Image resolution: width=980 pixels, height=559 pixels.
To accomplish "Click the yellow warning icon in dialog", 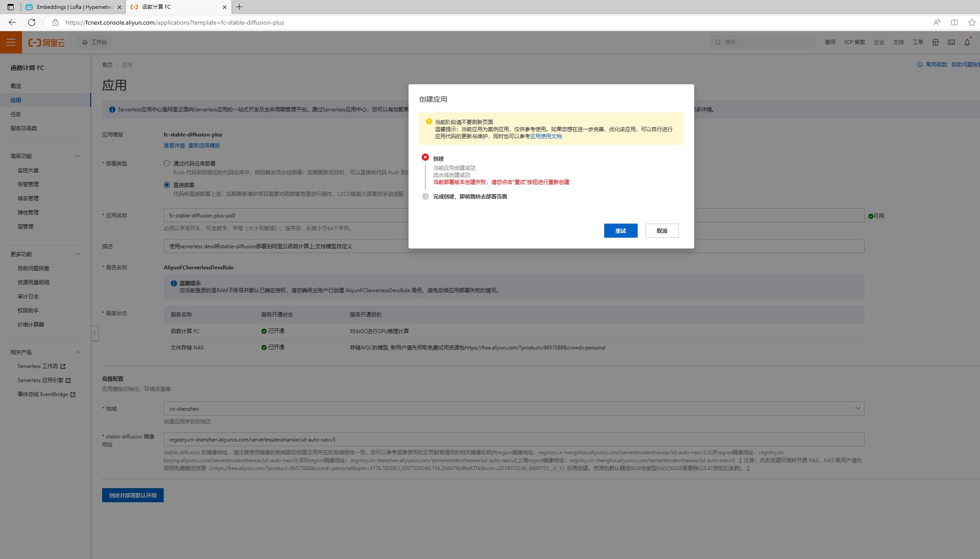I will [x=429, y=121].
